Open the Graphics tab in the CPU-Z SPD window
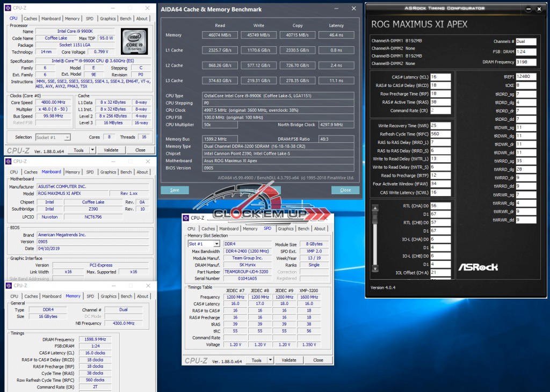The width and height of the screenshot is (550, 392). click(285, 229)
